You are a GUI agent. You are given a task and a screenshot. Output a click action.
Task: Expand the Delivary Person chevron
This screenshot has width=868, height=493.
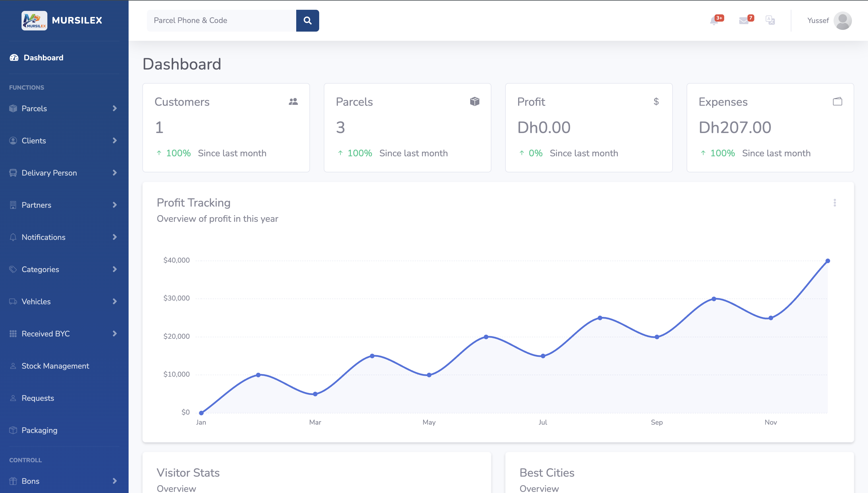[115, 173]
